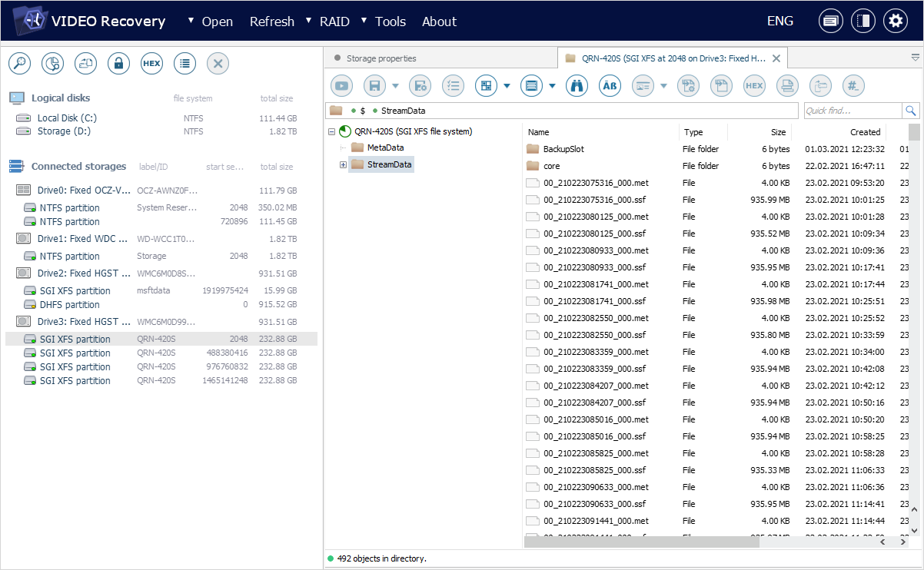Image resolution: width=924 pixels, height=570 pixels.
Task: Open the About menu item
Action: pos(439,22)
